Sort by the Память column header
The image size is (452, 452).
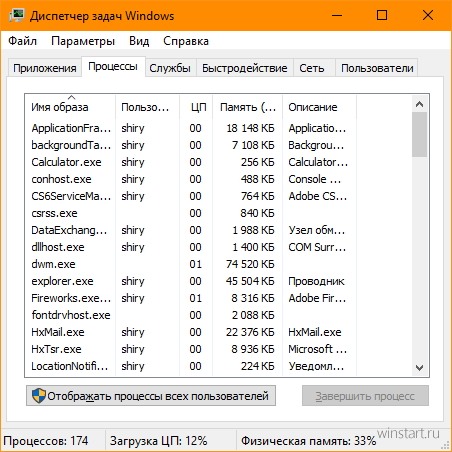pos(248,107)
